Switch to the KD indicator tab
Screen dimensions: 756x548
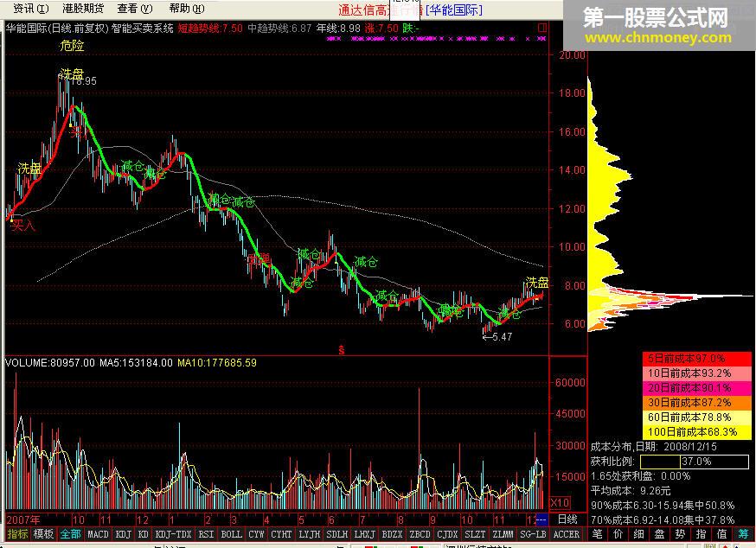pos(144,534)
